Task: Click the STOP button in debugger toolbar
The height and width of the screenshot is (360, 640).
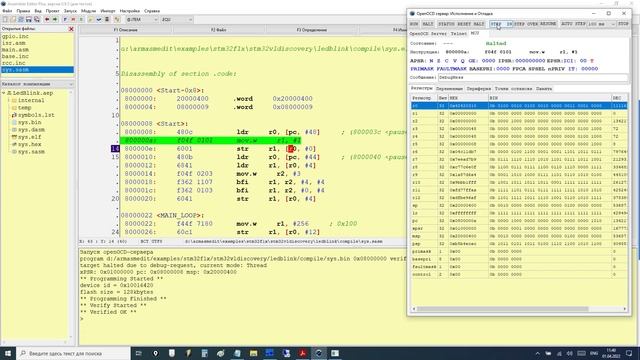Action: [x=623, y=24]
